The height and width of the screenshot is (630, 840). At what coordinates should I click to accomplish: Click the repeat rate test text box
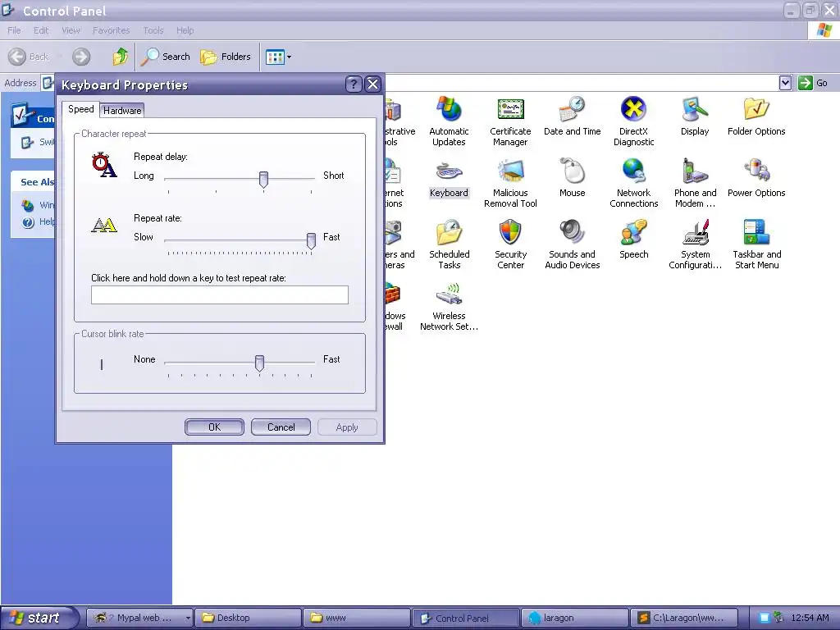(x=220, y=294)
